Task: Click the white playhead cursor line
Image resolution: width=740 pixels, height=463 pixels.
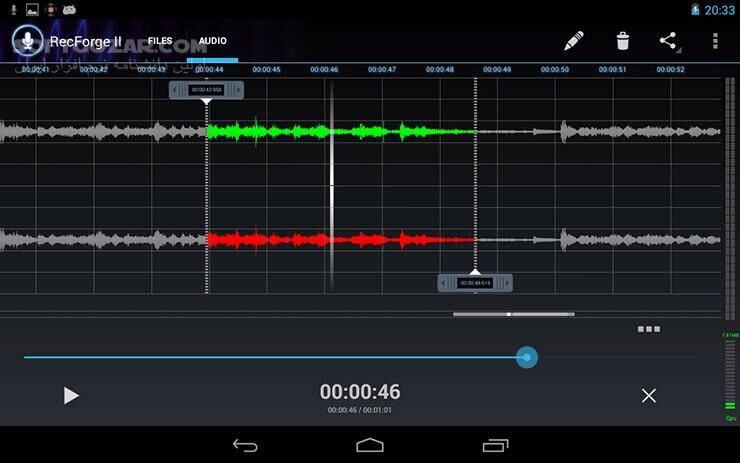Action: pyautogui.click(x=332, y=186)
